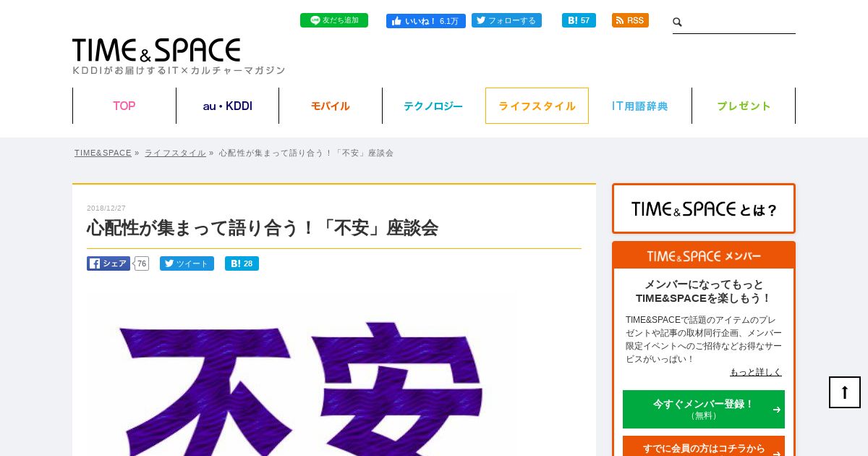
Task: Open the モバイル navigation tab
Action: [331, 106]
